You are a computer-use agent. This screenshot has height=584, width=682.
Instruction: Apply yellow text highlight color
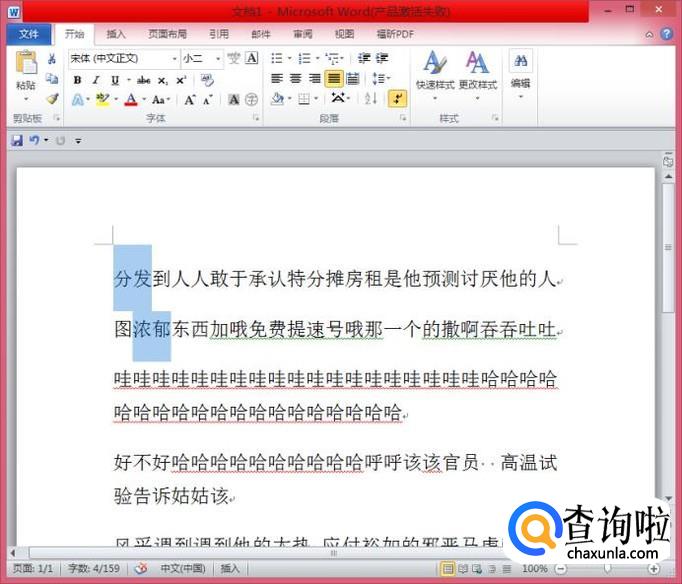(103, 100)
